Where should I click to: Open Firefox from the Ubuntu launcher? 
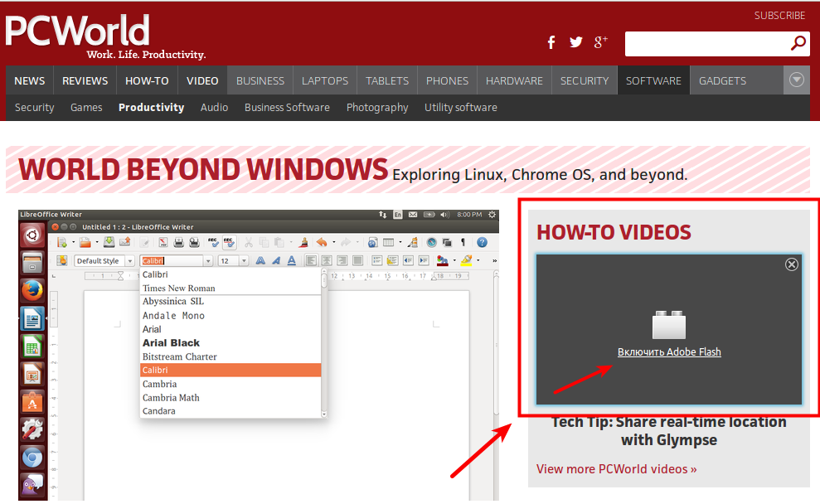click(32, 291)
